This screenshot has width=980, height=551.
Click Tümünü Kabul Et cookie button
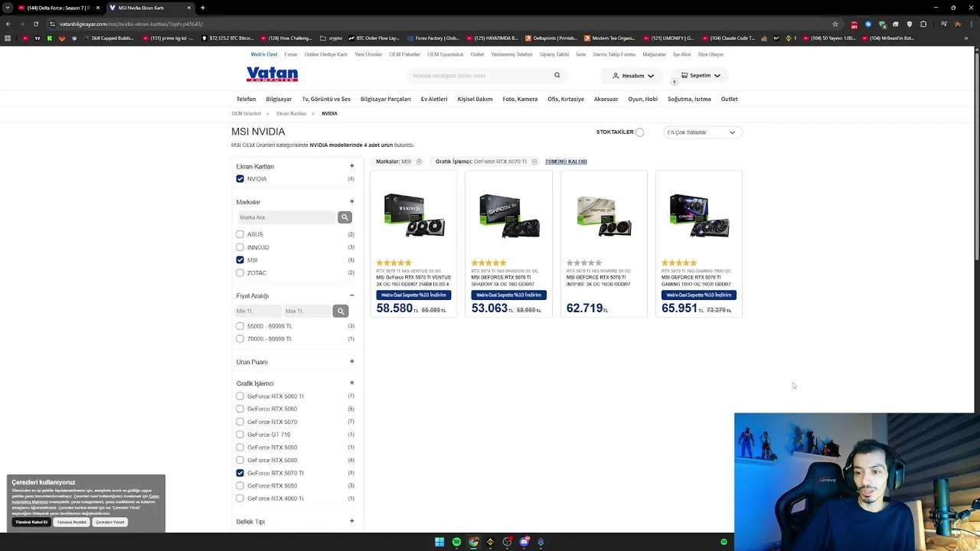tap(31, 522)
